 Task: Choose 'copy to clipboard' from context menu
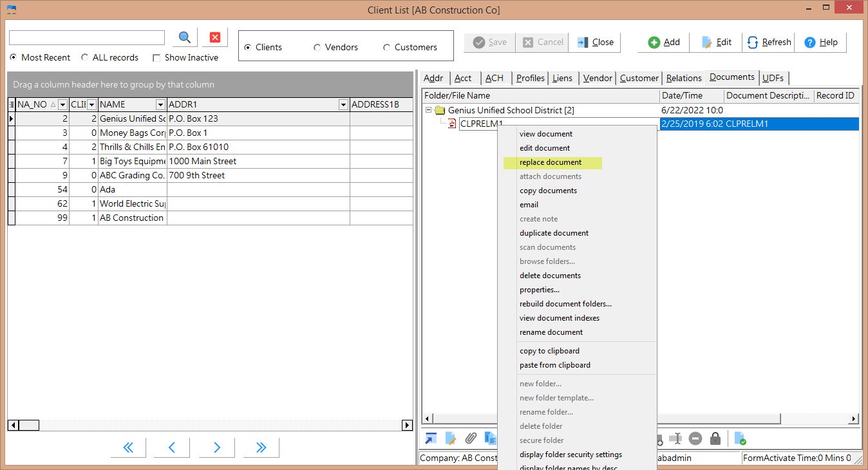[x=549, y=351]
